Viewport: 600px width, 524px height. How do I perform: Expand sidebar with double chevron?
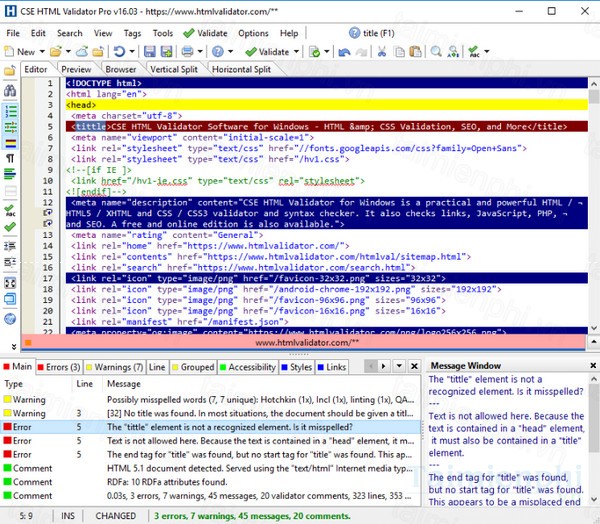[14, 346]
